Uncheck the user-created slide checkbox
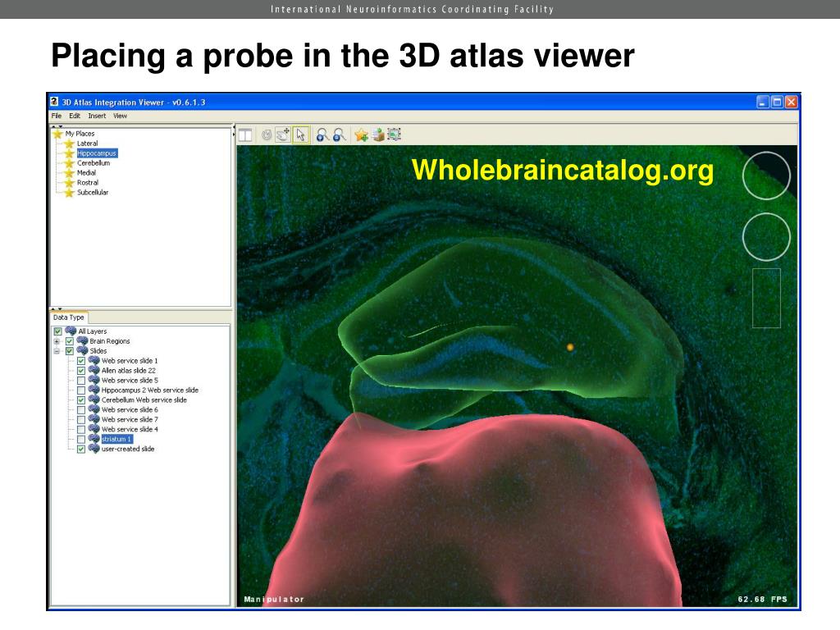Image resolution: width=840 pixels, height=630 pixels. [x=81, y=450]
